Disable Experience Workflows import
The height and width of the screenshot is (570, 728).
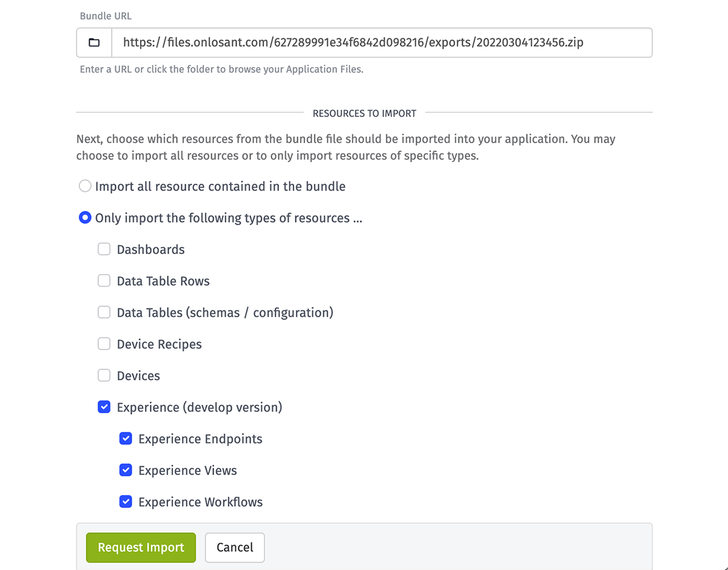(x=126, y=501)
